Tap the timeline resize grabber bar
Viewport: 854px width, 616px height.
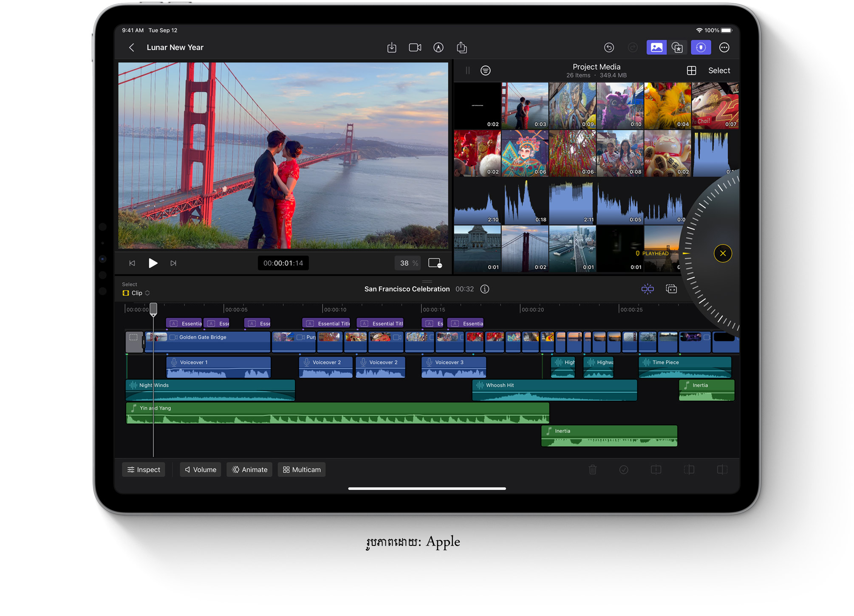click(x=427, y=282)
